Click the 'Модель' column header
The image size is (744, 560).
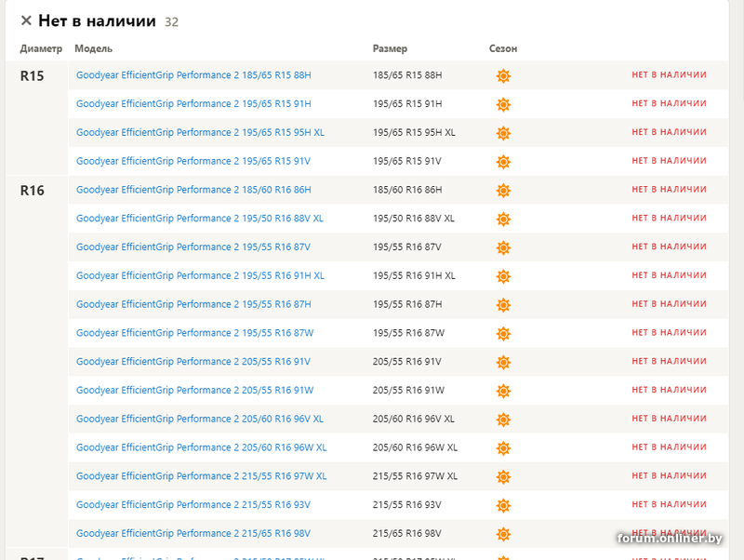tap(93, 48)
